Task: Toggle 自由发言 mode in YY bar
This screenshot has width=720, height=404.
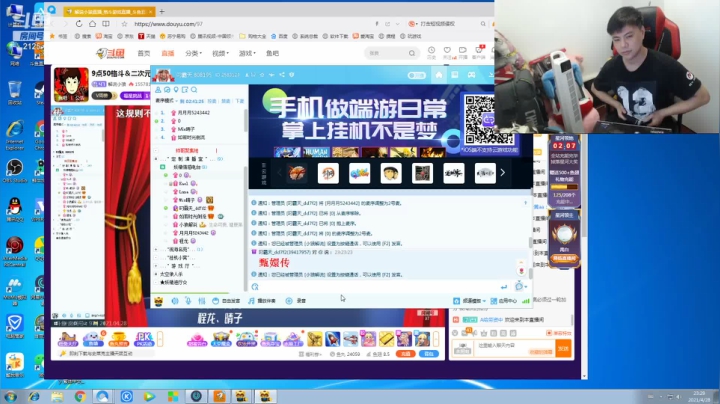Action: pos(226,301)
